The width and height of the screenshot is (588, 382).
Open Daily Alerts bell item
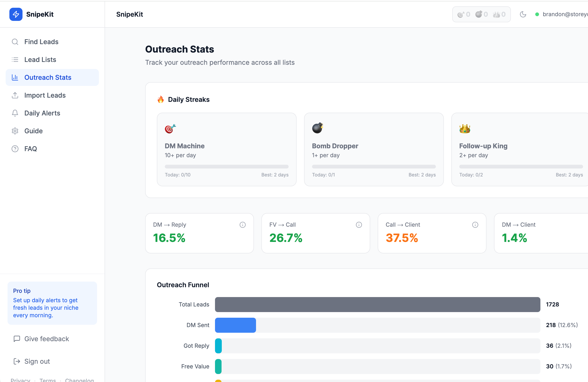[42, 113]
